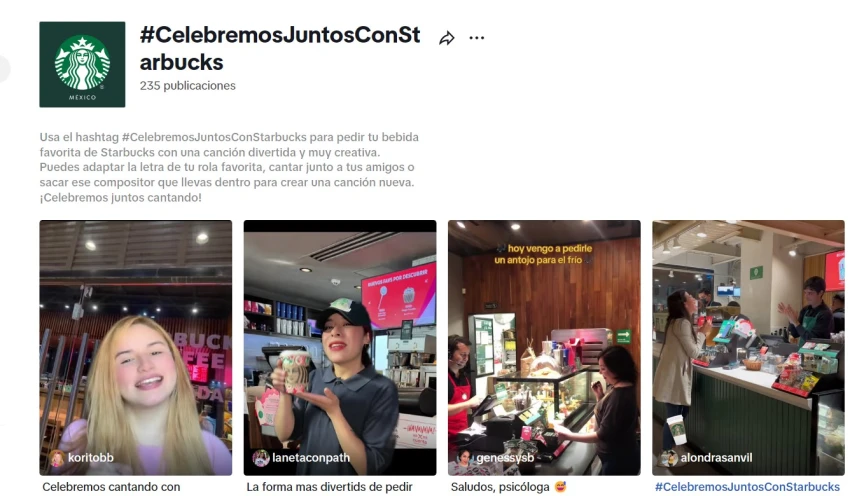Open lanetaconpath's video thumbnail
Screen dimensions: 850x496
click(x=340, y=347)
